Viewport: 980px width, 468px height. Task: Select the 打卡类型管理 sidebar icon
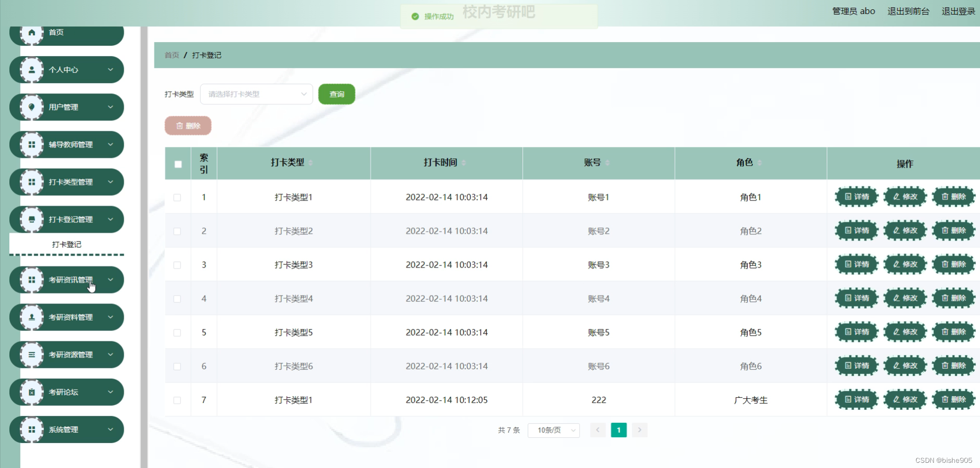(x=32, y=182)
